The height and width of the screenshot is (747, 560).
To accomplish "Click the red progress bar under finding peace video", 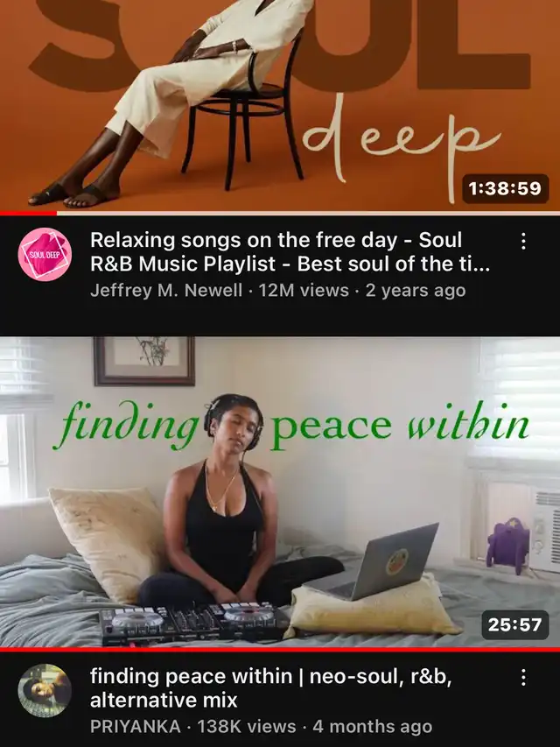I will [280, 649].
